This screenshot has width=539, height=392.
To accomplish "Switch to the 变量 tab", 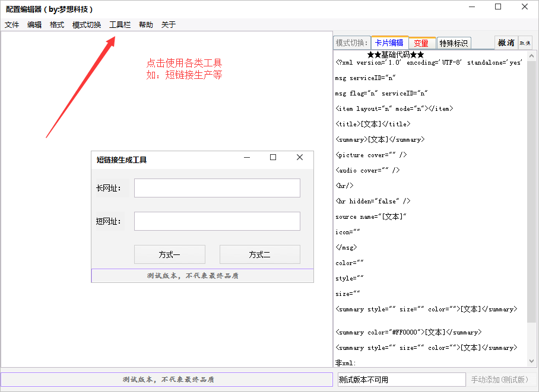I will point(422,42).
